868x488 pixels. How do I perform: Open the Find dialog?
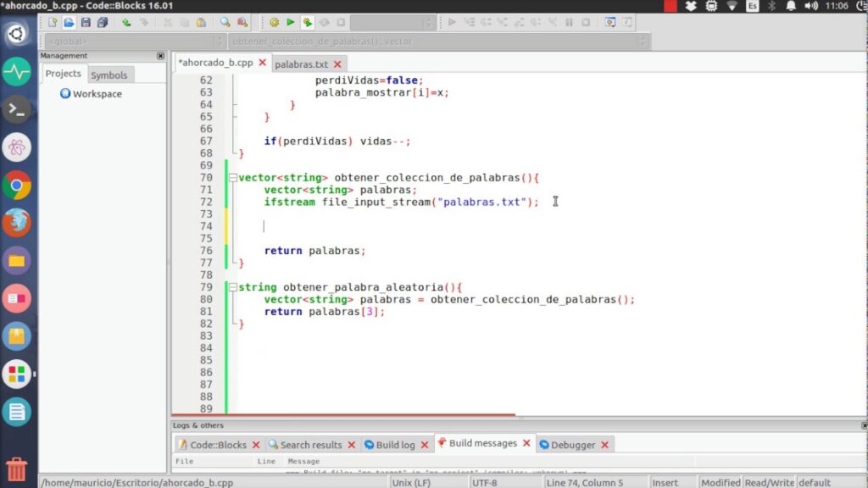[x=223, y=24]
